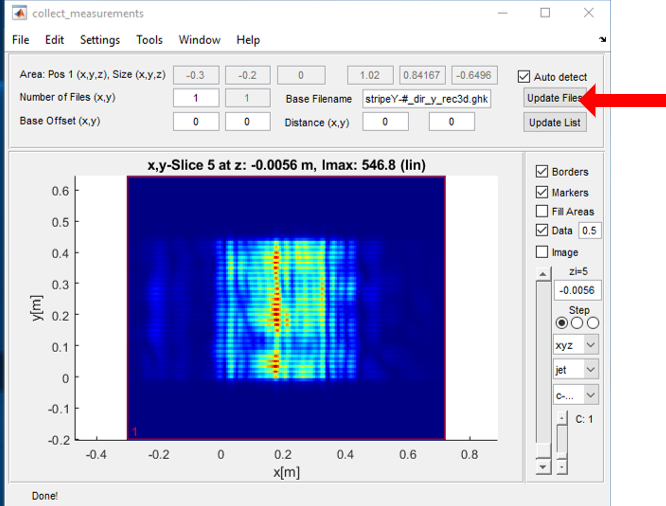Click the Distance y field

click(452, 122)
